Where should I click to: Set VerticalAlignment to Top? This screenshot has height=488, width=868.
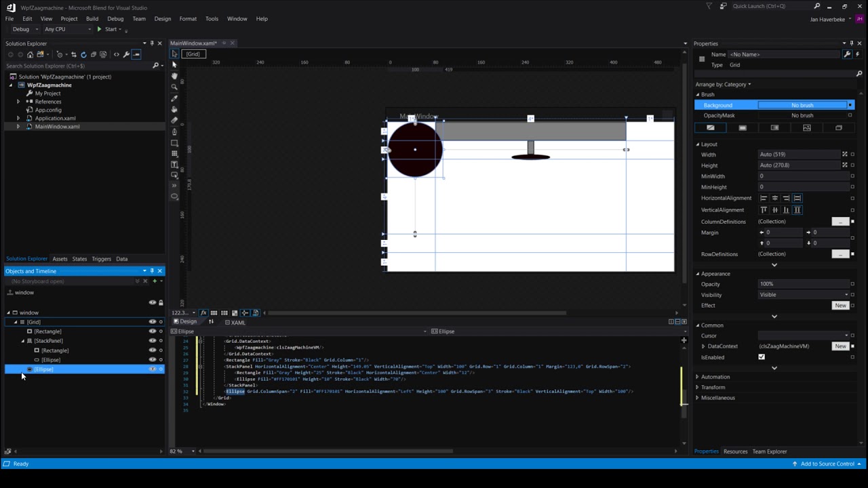pos(764,210)
